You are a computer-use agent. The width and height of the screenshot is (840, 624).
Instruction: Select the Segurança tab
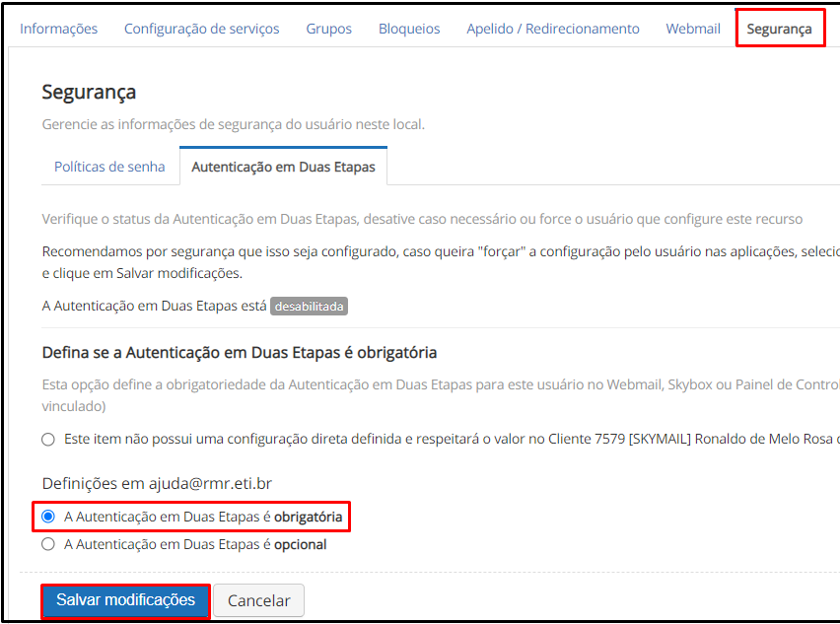[779, 29]
